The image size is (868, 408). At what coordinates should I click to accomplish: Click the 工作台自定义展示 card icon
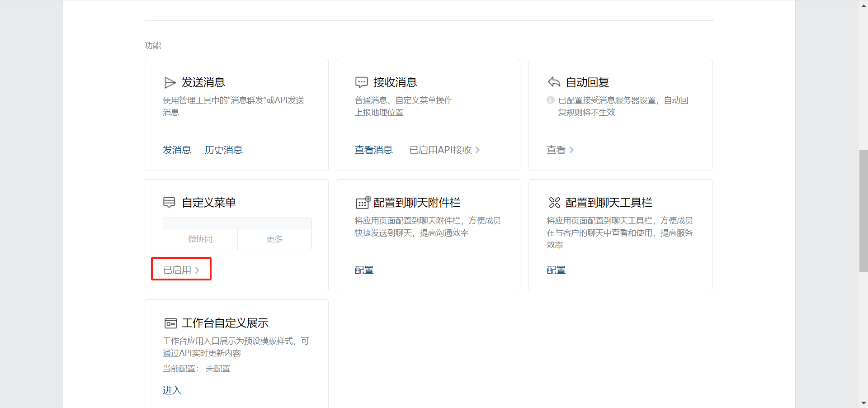170,323
